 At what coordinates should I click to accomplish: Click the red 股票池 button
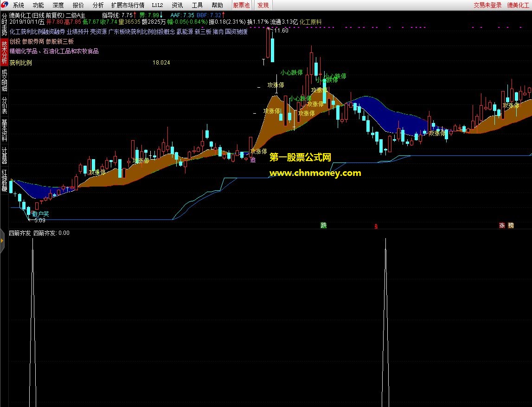241,5
